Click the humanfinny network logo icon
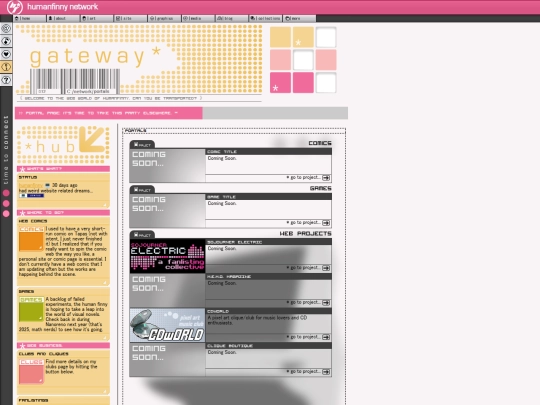The image size is (540, 405). [14, 7]
